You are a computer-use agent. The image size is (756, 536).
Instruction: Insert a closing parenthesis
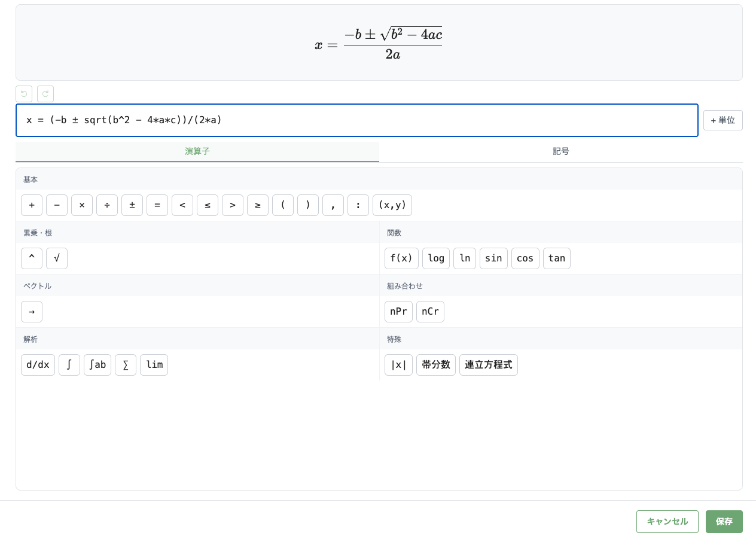coord(308,205)
